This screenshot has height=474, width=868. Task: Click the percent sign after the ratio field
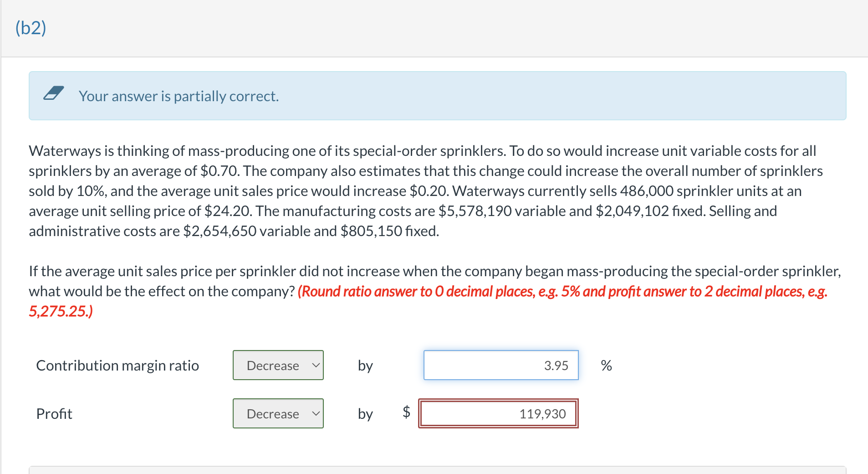606,366
